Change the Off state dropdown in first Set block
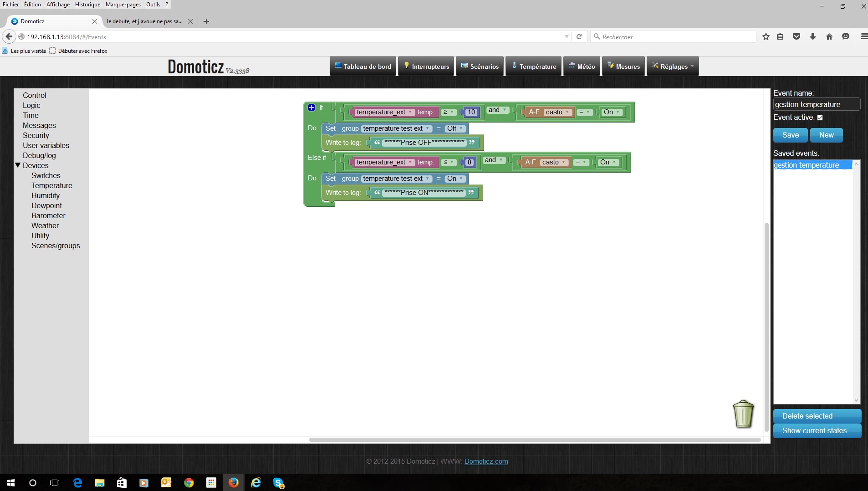Viewport: 868px width, 491px height. [x=455, y=128]
